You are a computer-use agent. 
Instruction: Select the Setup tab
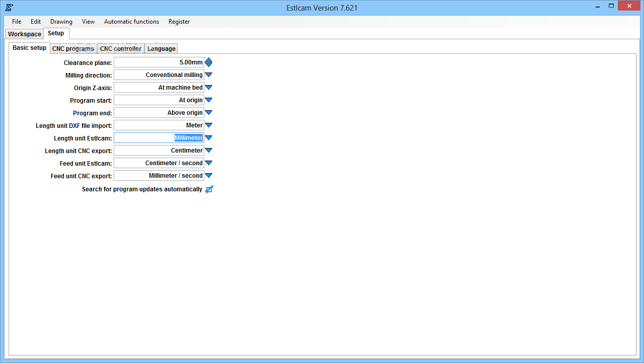coord(56,33)
